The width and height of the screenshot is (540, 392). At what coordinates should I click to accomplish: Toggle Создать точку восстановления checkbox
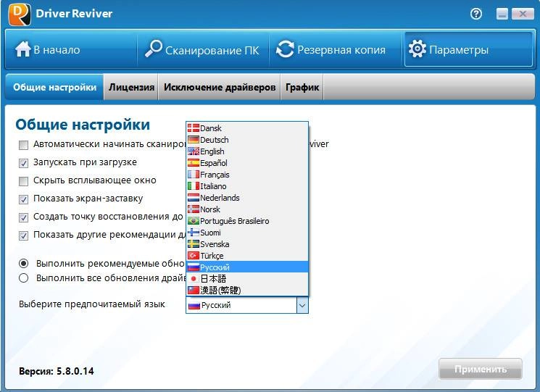click(23, 217)
